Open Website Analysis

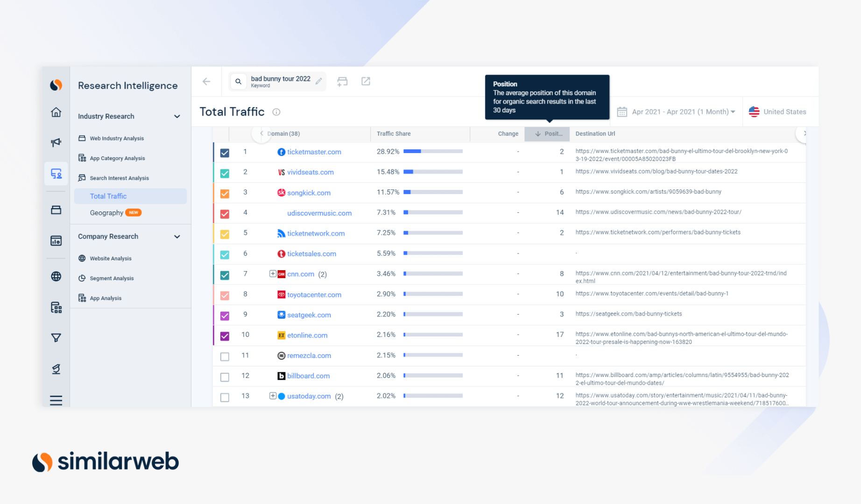coord(111,259)
